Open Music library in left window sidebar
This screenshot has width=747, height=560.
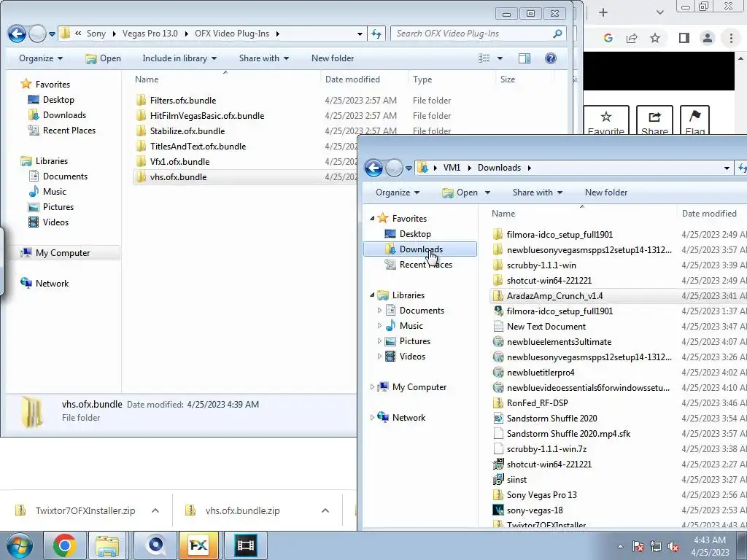pos(54,192)
